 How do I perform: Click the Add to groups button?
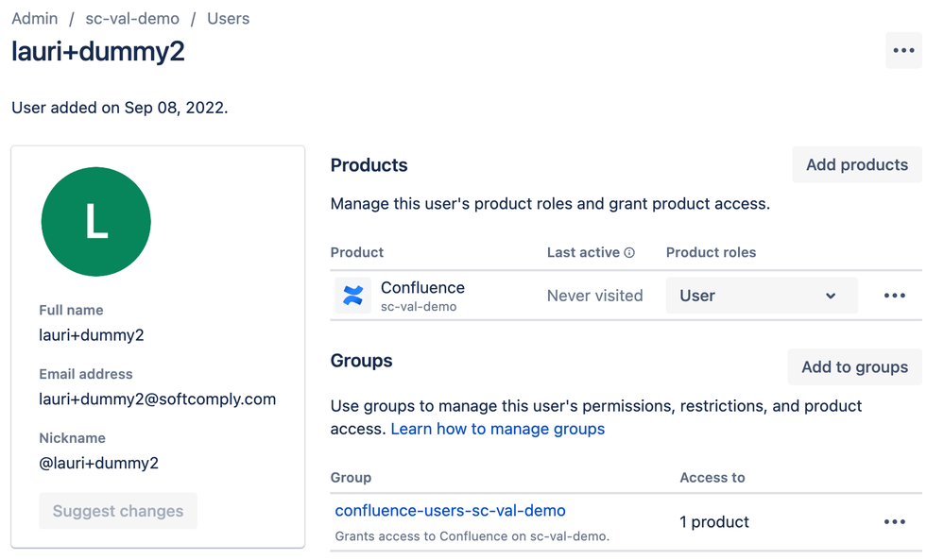[854, 367]
